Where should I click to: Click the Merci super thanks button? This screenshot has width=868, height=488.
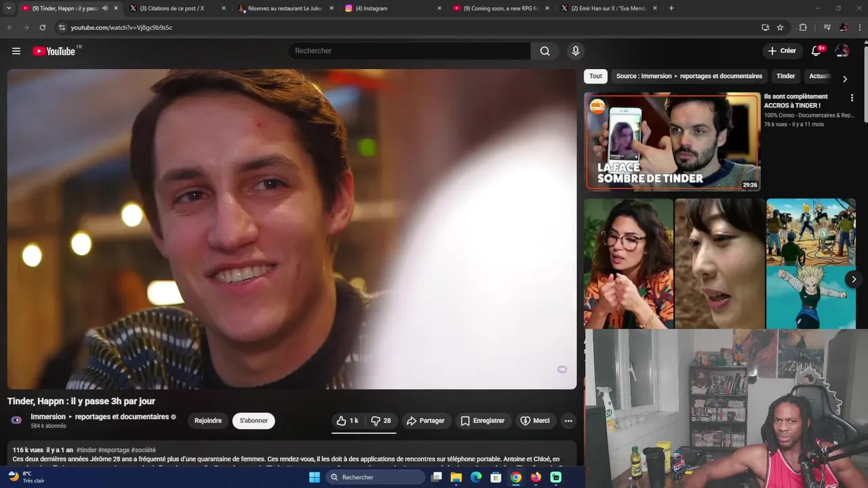(x=535, y=421)
